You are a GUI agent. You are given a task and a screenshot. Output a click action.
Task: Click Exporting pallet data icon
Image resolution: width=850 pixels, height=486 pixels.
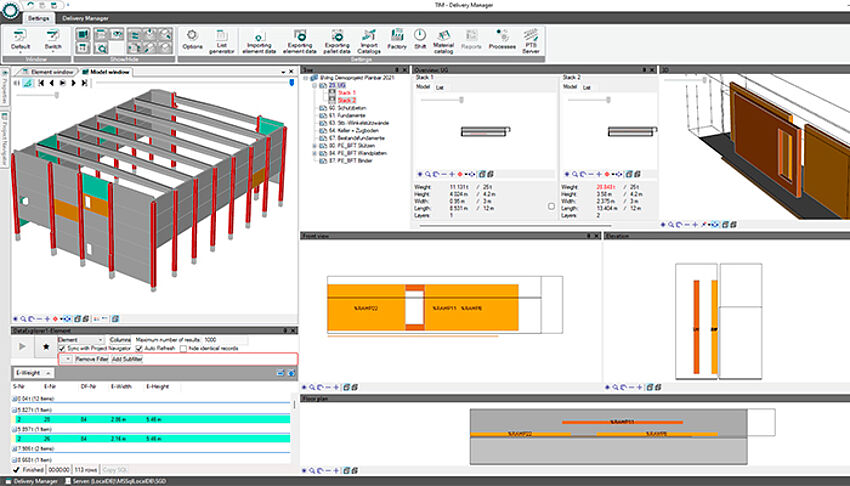click(x=336, y=38)
